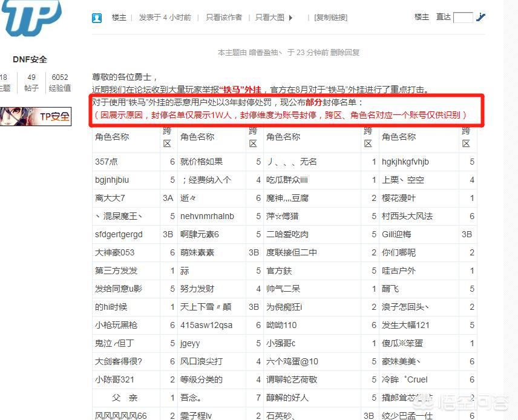
Task: Click the 49 帖子 count
Action: [31, 83]
